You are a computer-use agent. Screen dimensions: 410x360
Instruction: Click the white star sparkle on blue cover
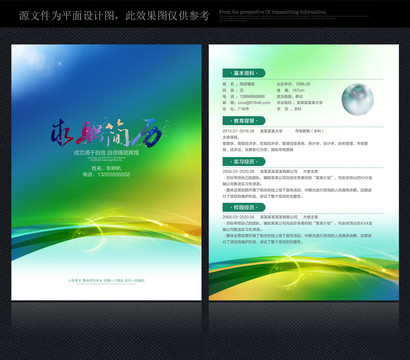60,63
